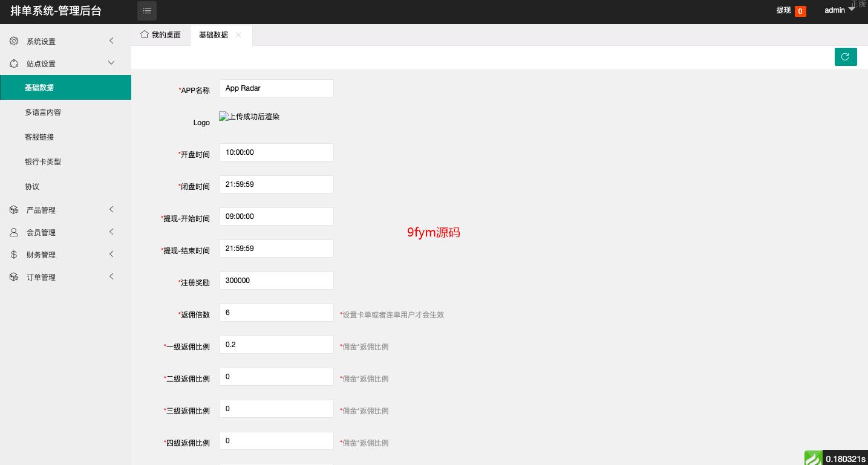Viewport: 868px width, 465px height.
Task: Click the 注册奖励 input field
Action: tap(276, 281)
